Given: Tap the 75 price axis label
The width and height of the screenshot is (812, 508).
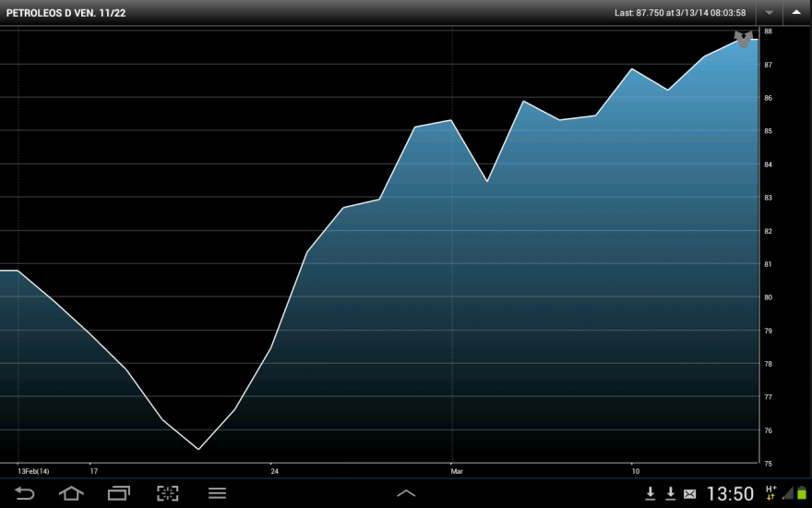Looking at the screenshot, I should click(768, 464).
